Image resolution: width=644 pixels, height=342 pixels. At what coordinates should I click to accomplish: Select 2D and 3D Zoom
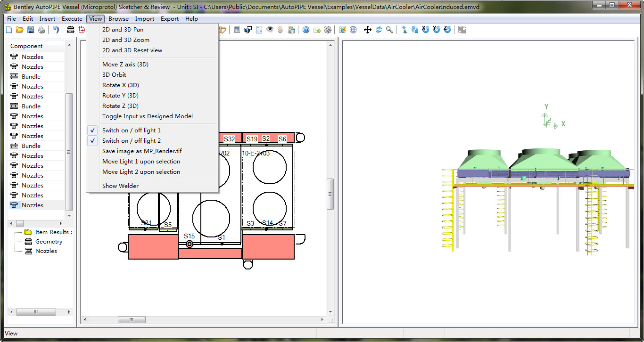[152, 40]
